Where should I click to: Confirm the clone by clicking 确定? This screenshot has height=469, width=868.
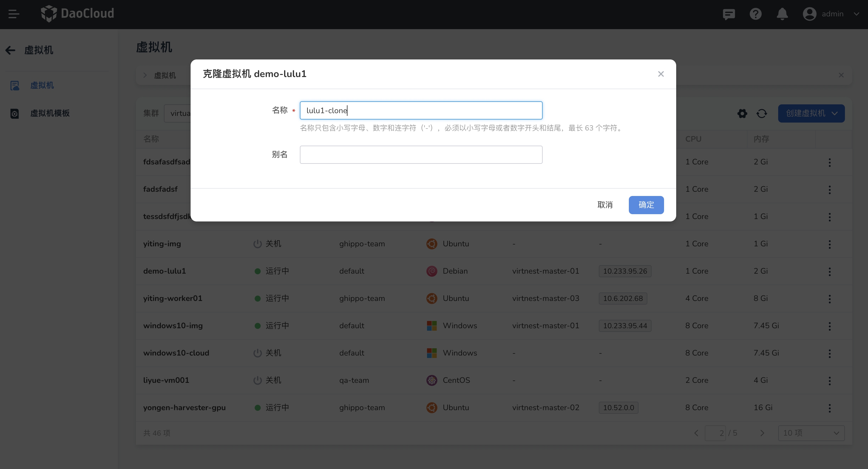(646, 205)
